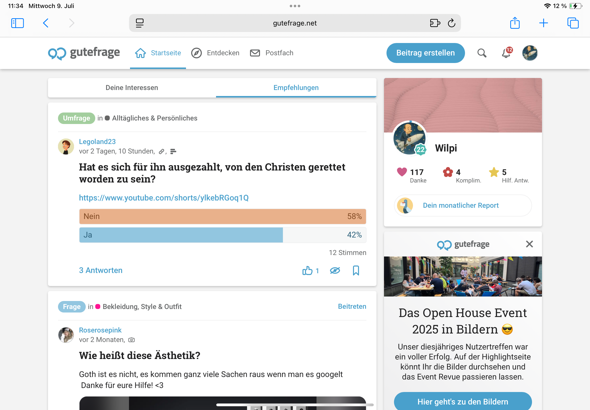Show the Safari sidebar

tap(17, 23)
